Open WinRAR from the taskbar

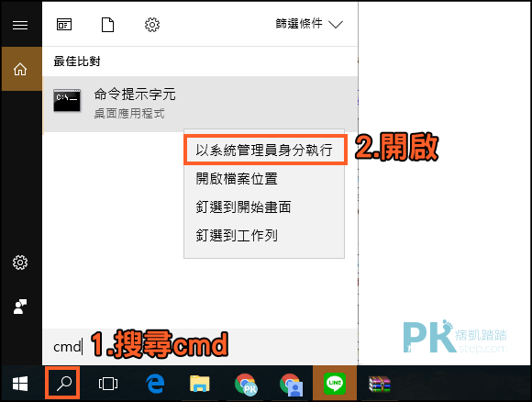coord(380,385)
